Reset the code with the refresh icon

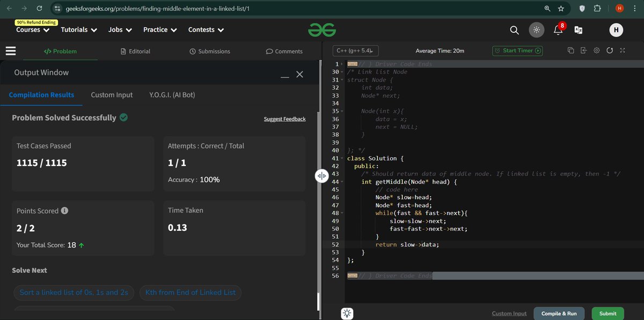click(x=610, y=50)
